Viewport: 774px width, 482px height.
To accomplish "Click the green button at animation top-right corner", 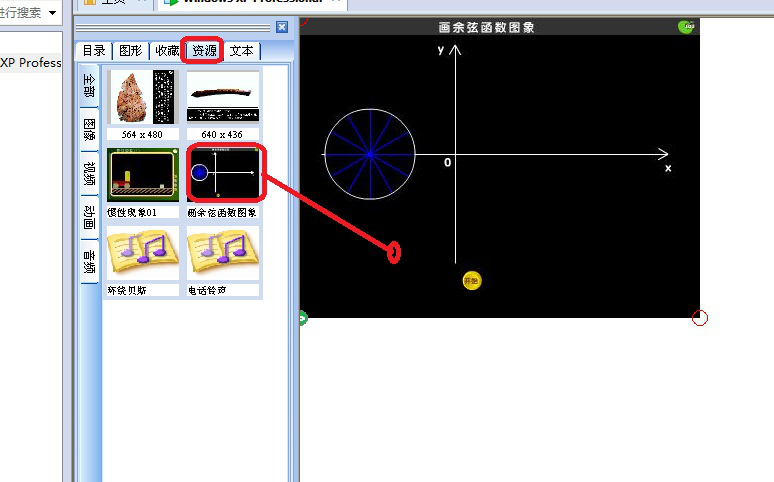I will pyautogui.click(x=686, y=27).
